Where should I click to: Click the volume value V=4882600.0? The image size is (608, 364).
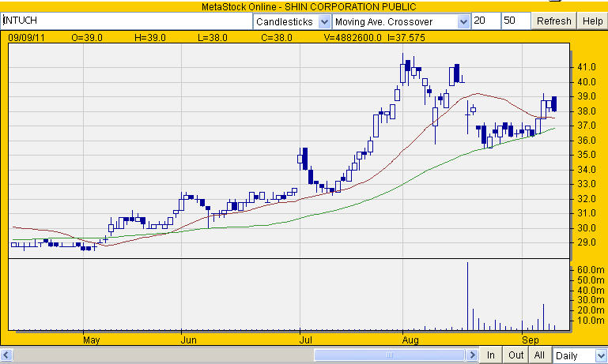pos(353,38)
